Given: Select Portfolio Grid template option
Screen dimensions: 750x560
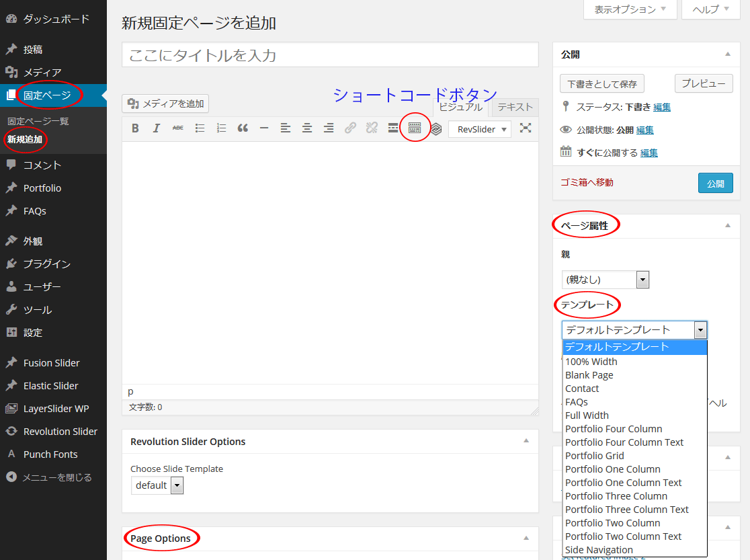Looking at the screenshot, I should pos(595,456).
